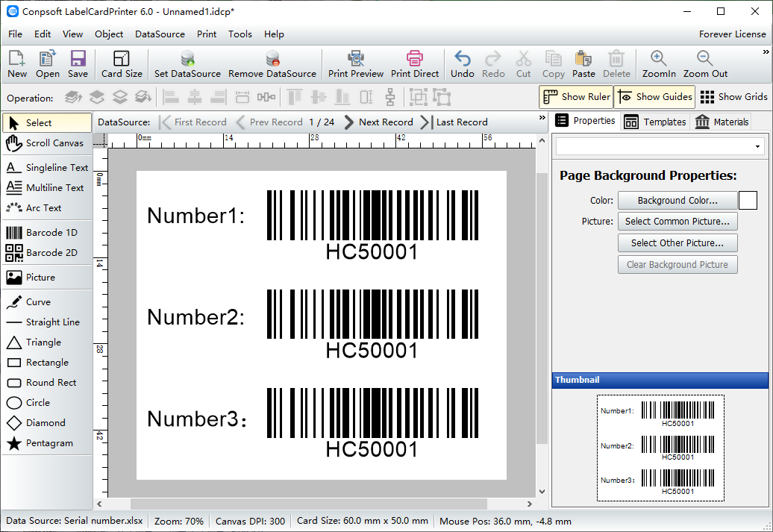The height and width of the screenshot is (532, 773).
Task: Open the Edit menu
Action: 43,34
